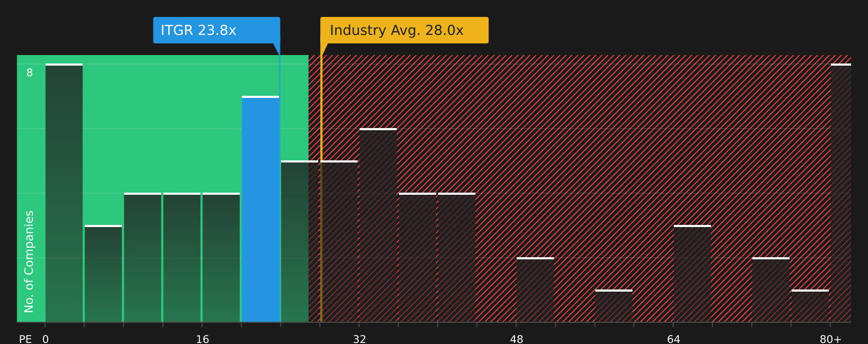Select the bar starting at PE 16
Image resolution: width=868 pixels, height=344 pixels.
click(x=221, y=257)
